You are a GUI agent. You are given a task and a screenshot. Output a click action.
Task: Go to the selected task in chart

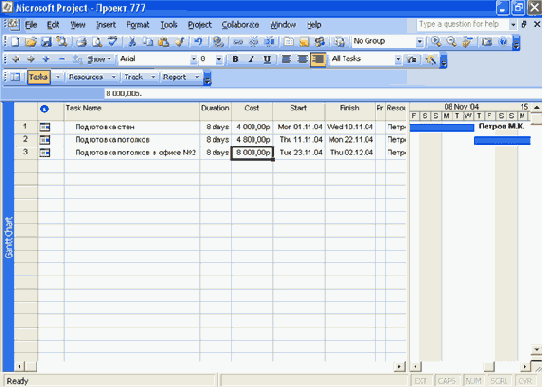point(467,42)
